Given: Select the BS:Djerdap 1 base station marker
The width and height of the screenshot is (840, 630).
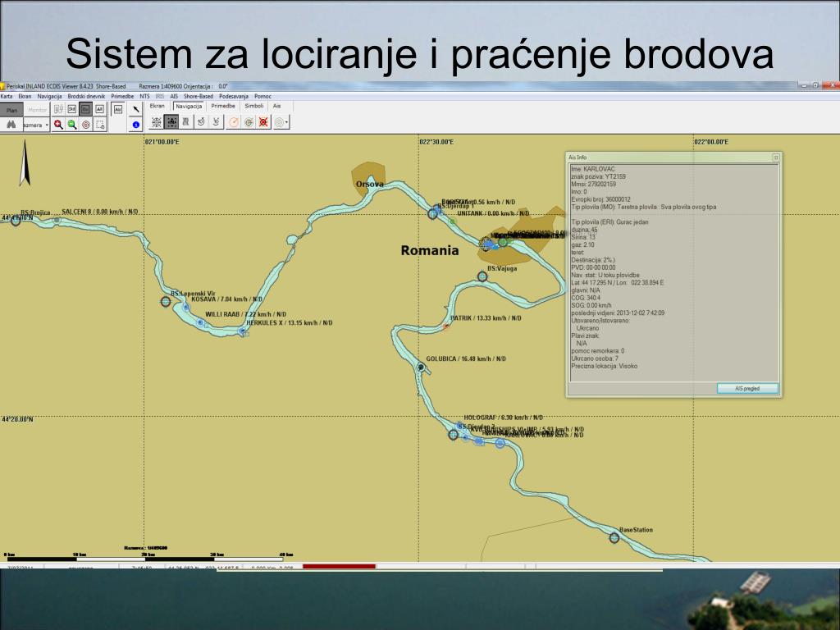Looking at the screenshot, I should tap(433, 214).
